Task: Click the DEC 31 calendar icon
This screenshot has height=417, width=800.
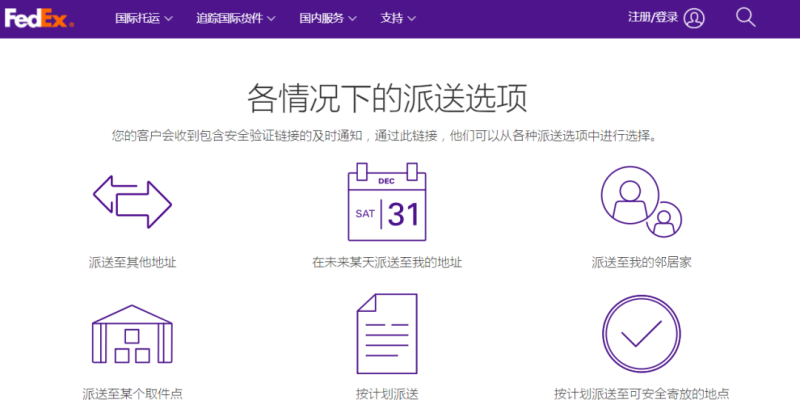Action: pyautogui.click(x=386, y=204)
